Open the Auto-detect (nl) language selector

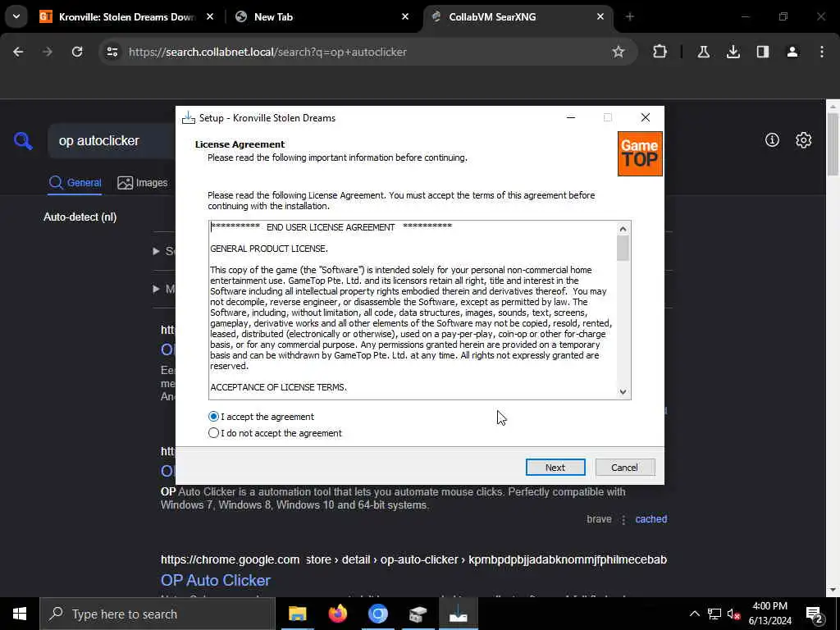[80, 217]
